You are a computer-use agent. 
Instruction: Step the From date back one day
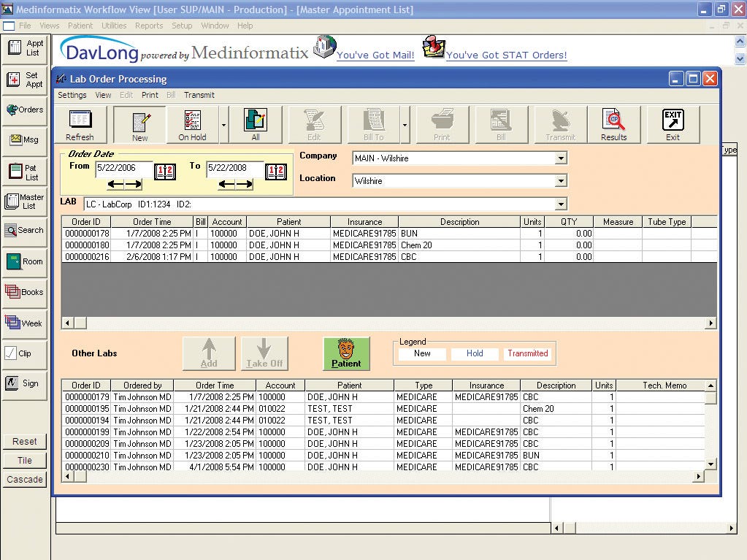coord(115,184)
